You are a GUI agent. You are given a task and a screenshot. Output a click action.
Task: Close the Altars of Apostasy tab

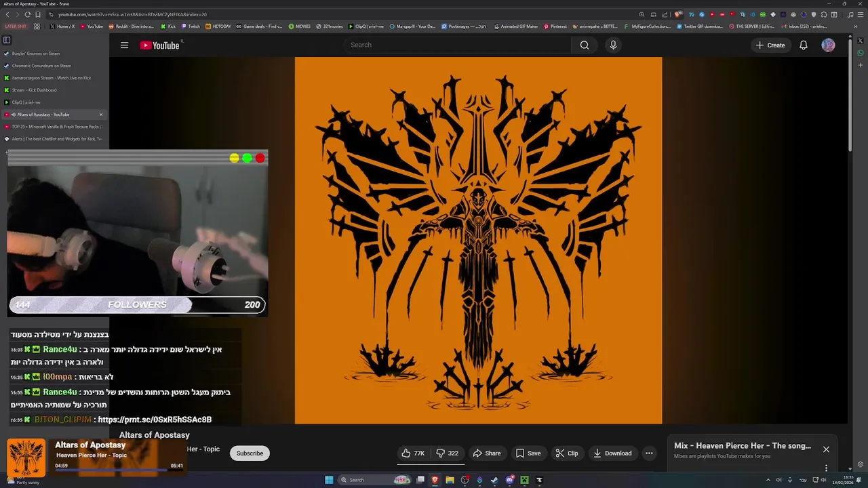pyautogui.click(x=101, y=115)
